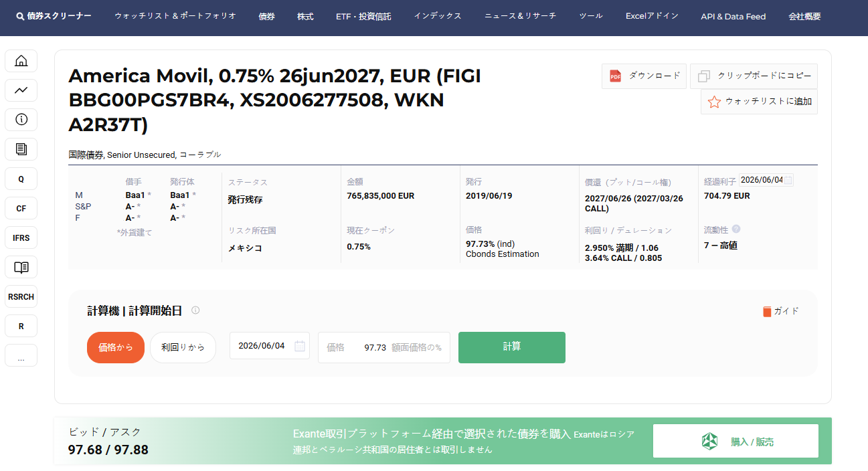Screen dimensions: 868x471
Task: Copy to clipboard with クリップボードにコピー
Action: 754,76
